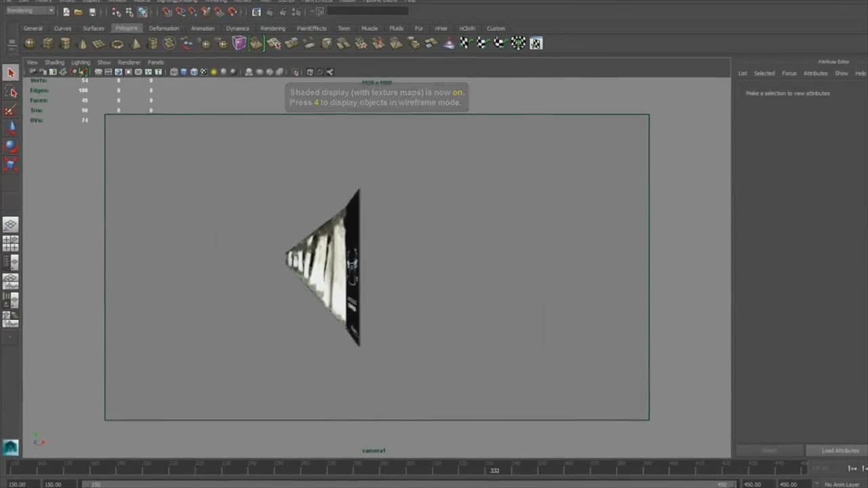Switch to four-view panel layout
Image resolution: width=868 pixels, height=488 pixels.
coord(10,243)
